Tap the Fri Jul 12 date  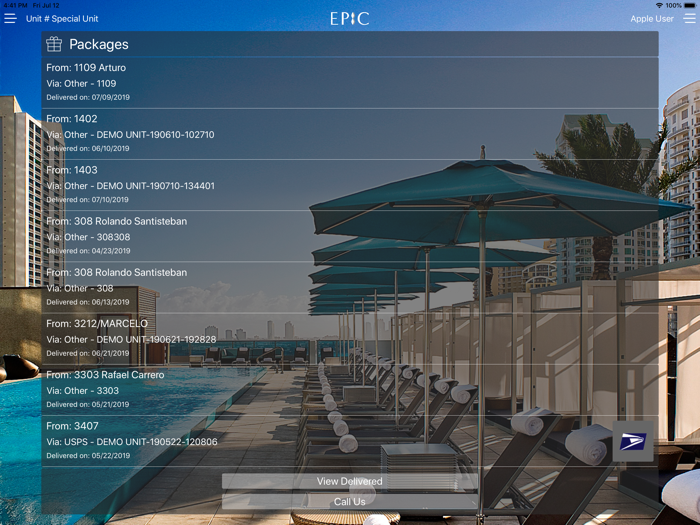coord(46,5)
